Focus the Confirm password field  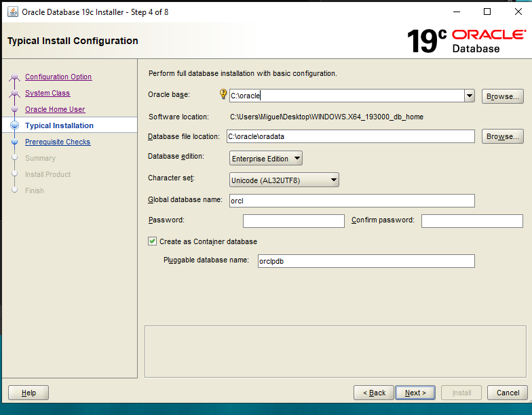[x=472, y=221]
